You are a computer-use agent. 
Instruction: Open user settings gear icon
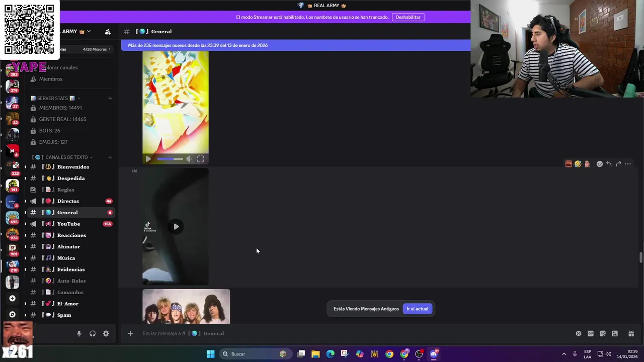click(x=106, y=333)
